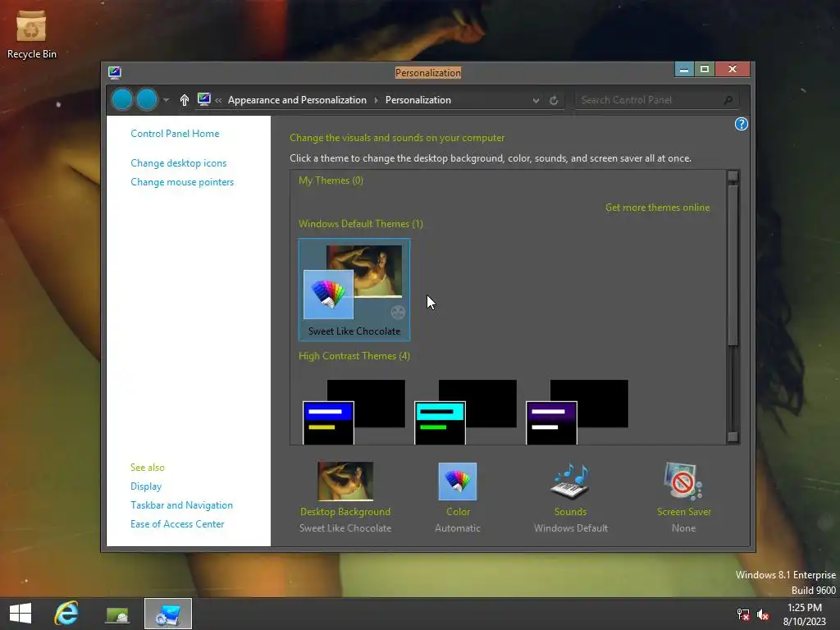Screen dimensions: 840x630
Task: Open the Color settings icon
Action: pyautogui.click(x=458, y=481)
